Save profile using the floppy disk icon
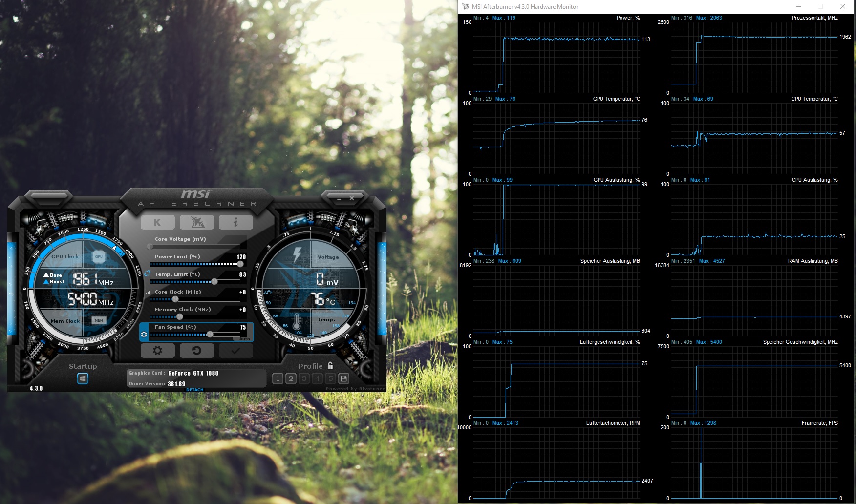Viewport: 856px width, 504px height. (x=343, y=378)
